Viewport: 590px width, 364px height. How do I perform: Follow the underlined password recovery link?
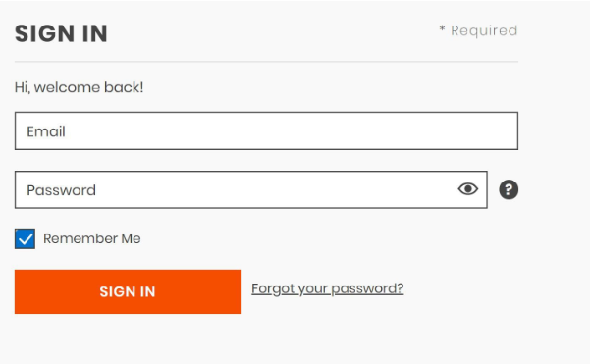(327, 288)
